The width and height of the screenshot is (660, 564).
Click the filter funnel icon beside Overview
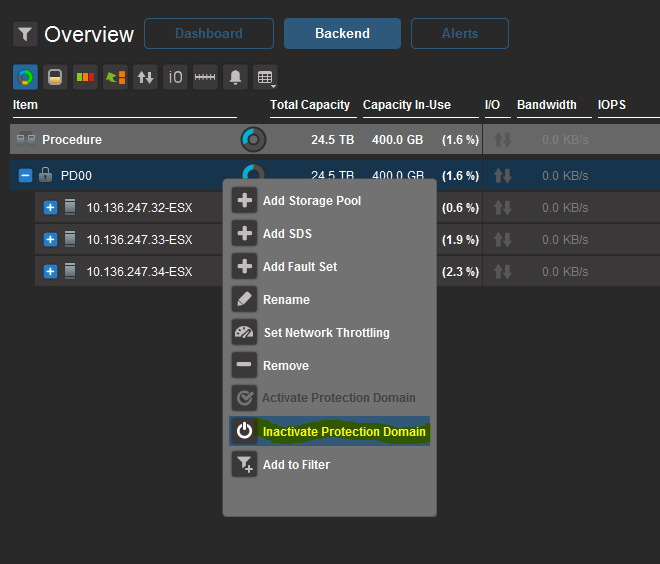click(25, 34)
